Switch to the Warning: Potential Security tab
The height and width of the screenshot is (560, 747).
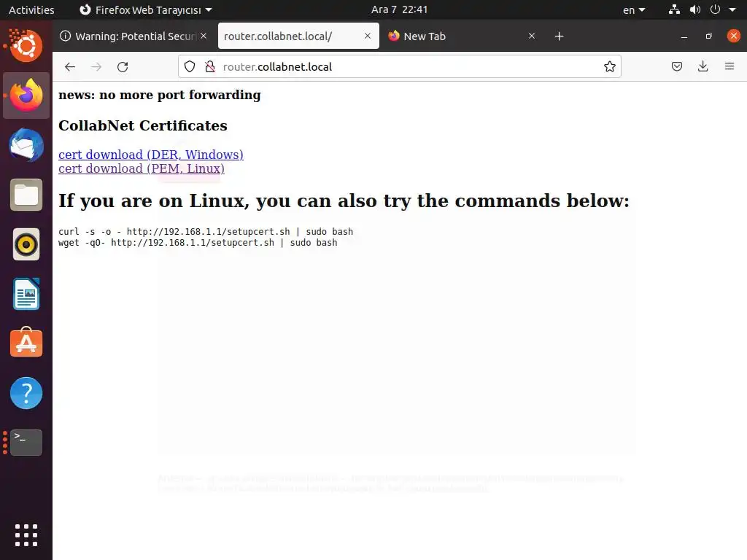coord(134,36)
